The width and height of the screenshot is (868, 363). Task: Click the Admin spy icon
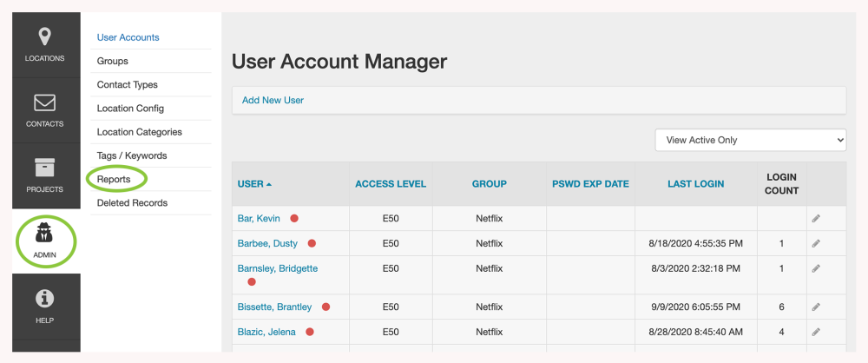coord(45,233)
